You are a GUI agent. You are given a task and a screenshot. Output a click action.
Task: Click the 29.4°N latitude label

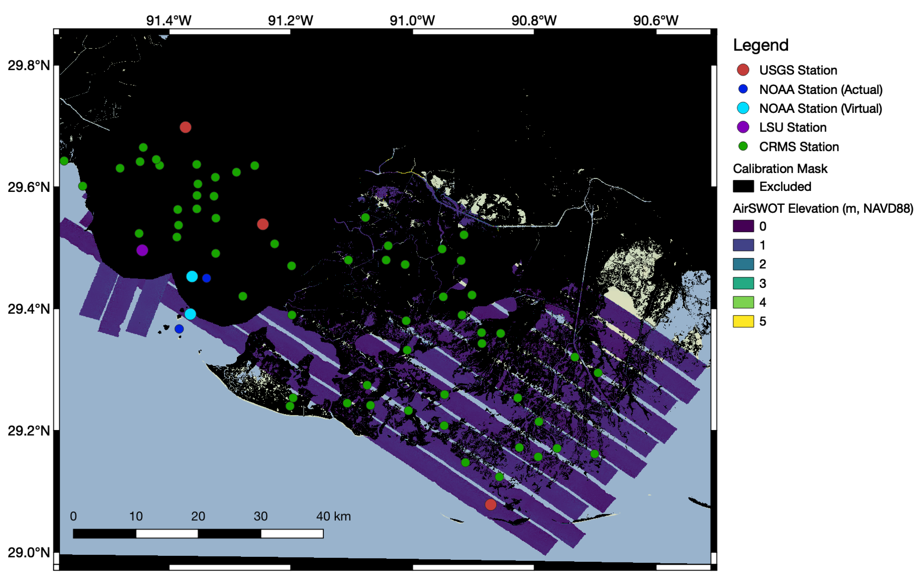point(29,309)
